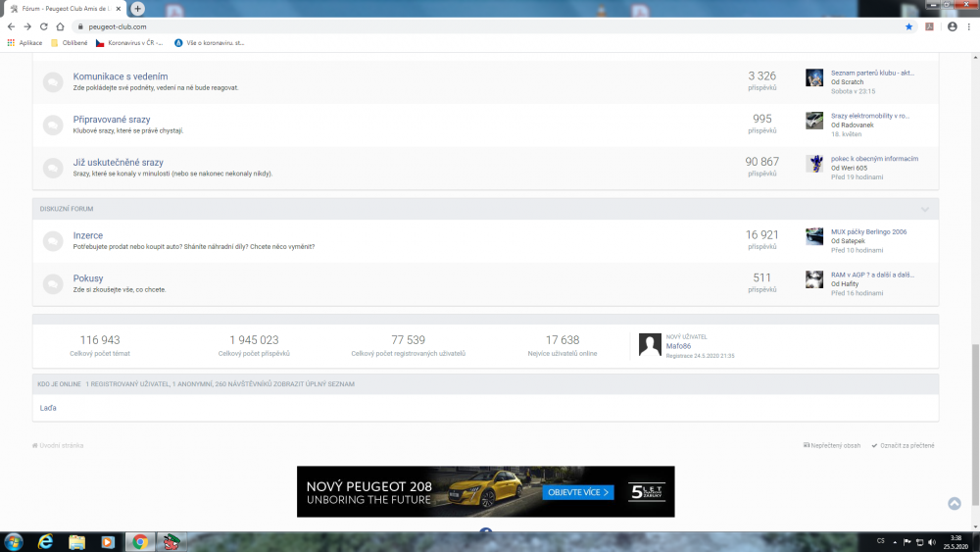Click the browser forward arrow

[x=27, y=26]
